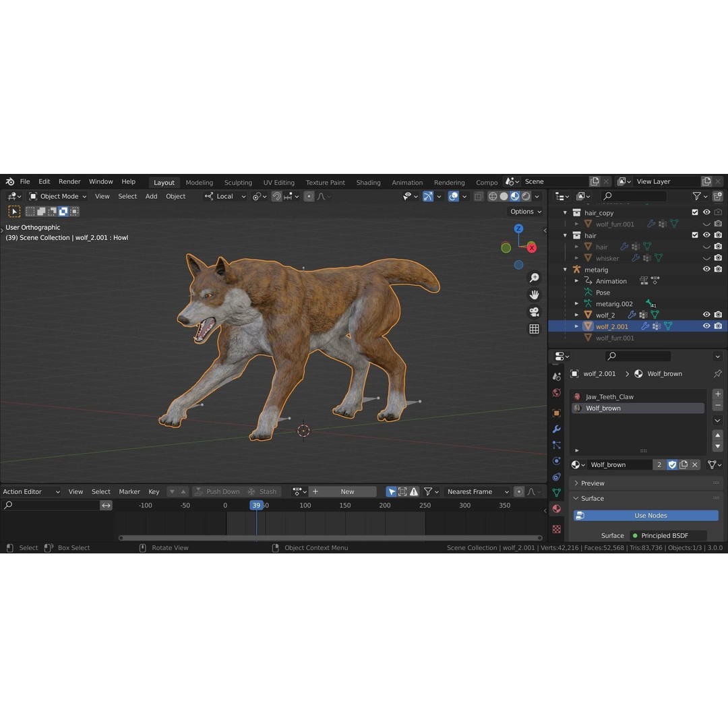Hide wolf_2 in viewport eye icon

(x=706, y=315)
